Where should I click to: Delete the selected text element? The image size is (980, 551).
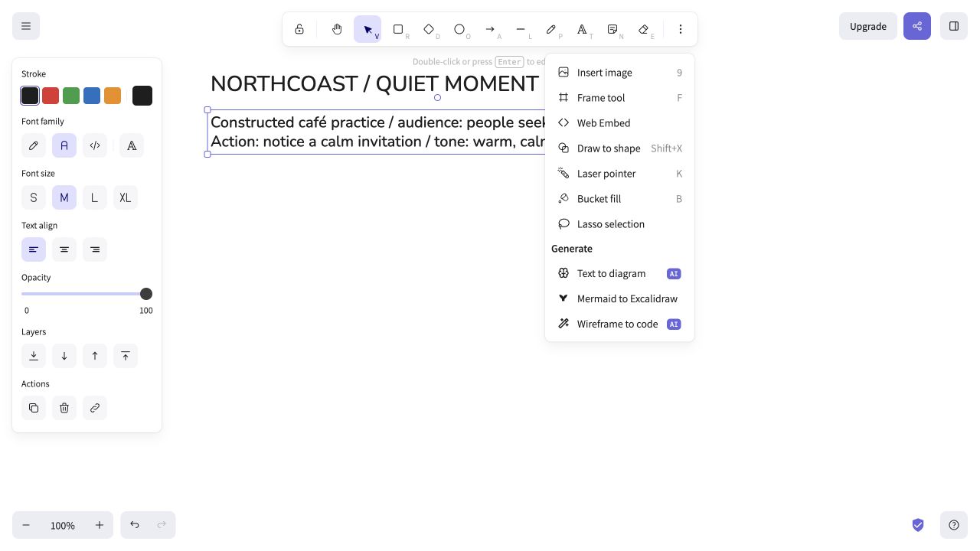64,408
